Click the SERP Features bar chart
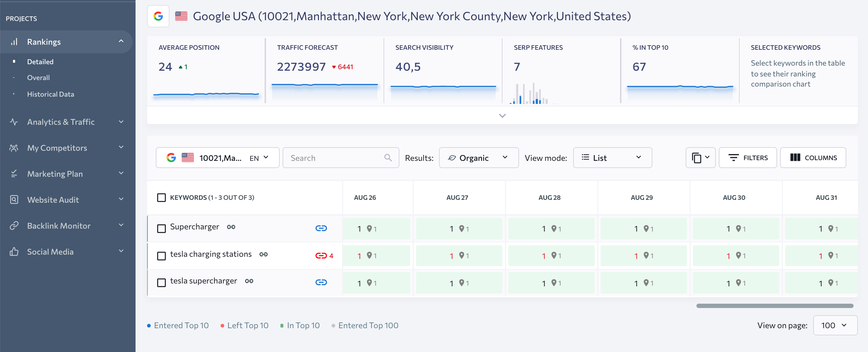Screen dimensions: 868x352 pos(533,94)
